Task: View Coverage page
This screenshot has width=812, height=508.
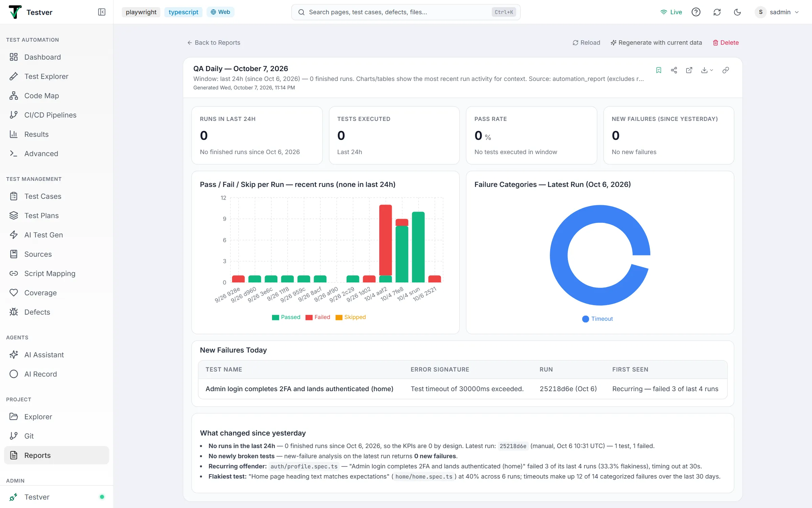Action: click(x=57, y=293)
